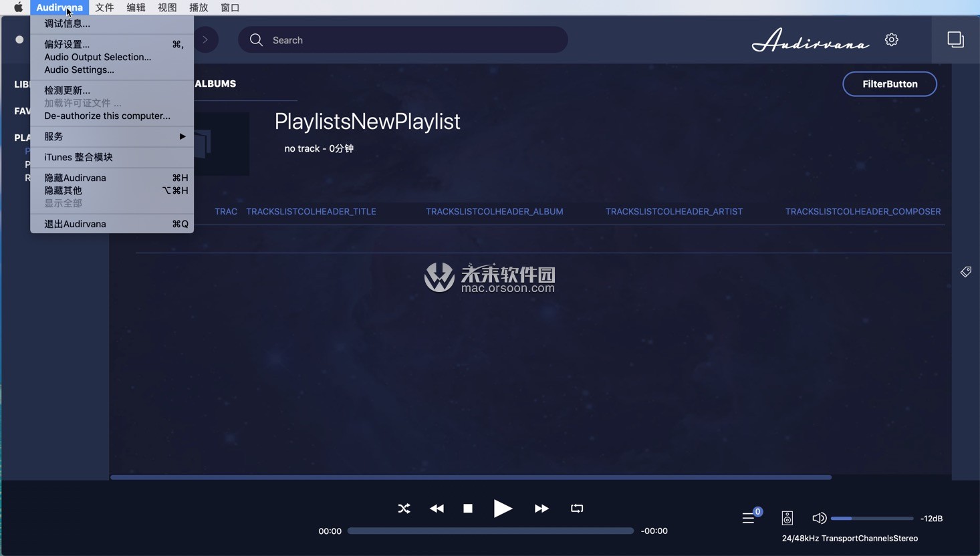
Task: Skip to the next track
Action: pyautogui.click(x=541, y=509)
